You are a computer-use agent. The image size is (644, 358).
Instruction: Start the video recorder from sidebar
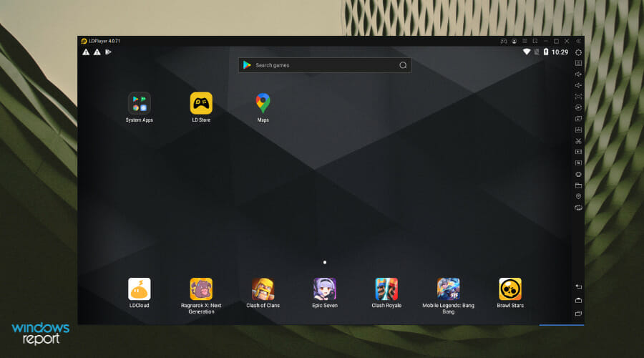pos(578,152)
